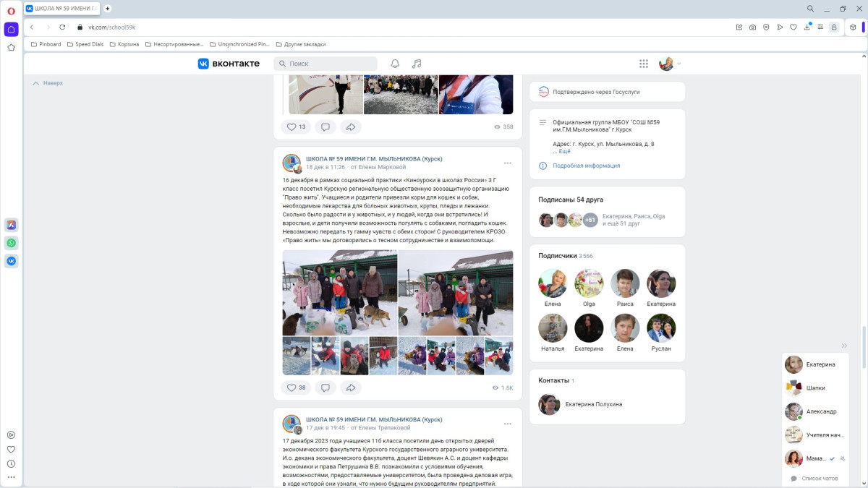868x488 pixels.
Task: Open the sidebar bookmarks star icon
Action: coord(11,48)
